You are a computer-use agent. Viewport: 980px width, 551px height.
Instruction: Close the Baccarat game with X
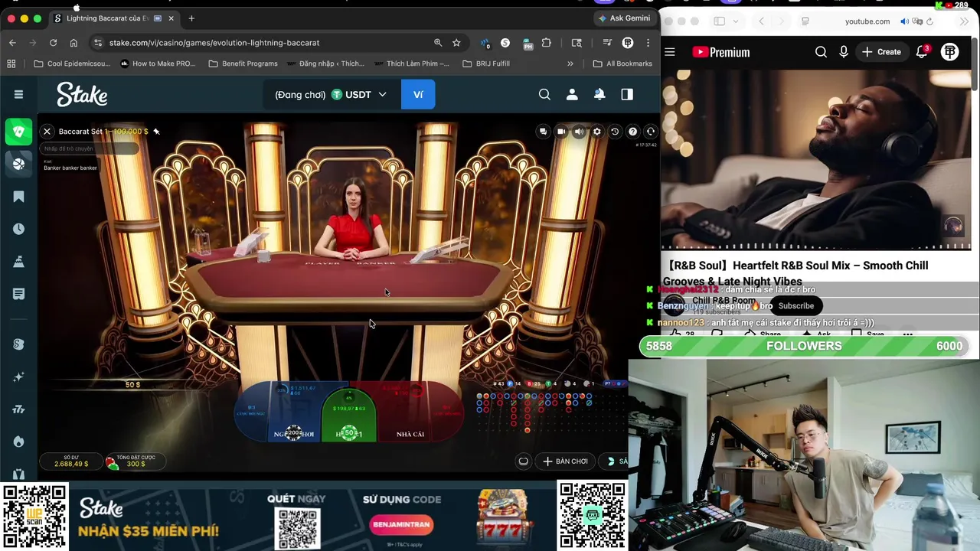click(47, 132)
